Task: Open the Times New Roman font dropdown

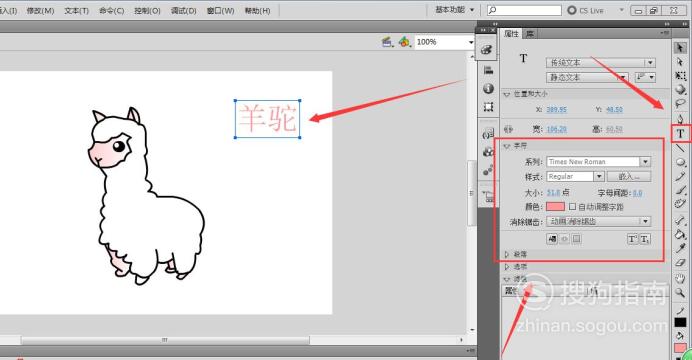Action: (598, 162)
